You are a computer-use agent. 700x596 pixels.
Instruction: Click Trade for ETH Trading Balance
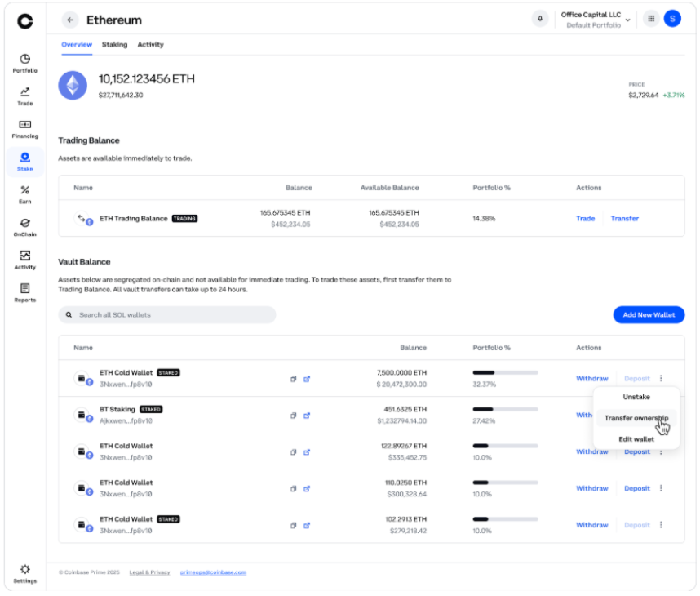[x=585, y=219]
